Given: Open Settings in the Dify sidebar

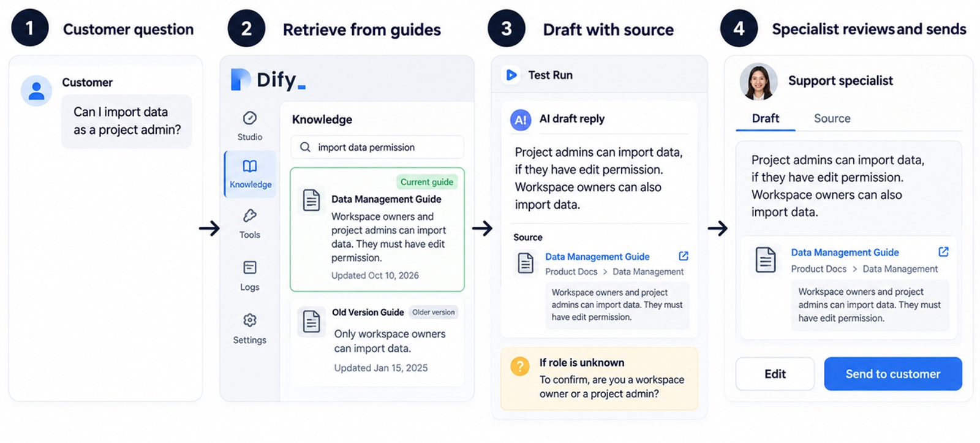Looking at the screenshot, I should click(x=250, y=329).
